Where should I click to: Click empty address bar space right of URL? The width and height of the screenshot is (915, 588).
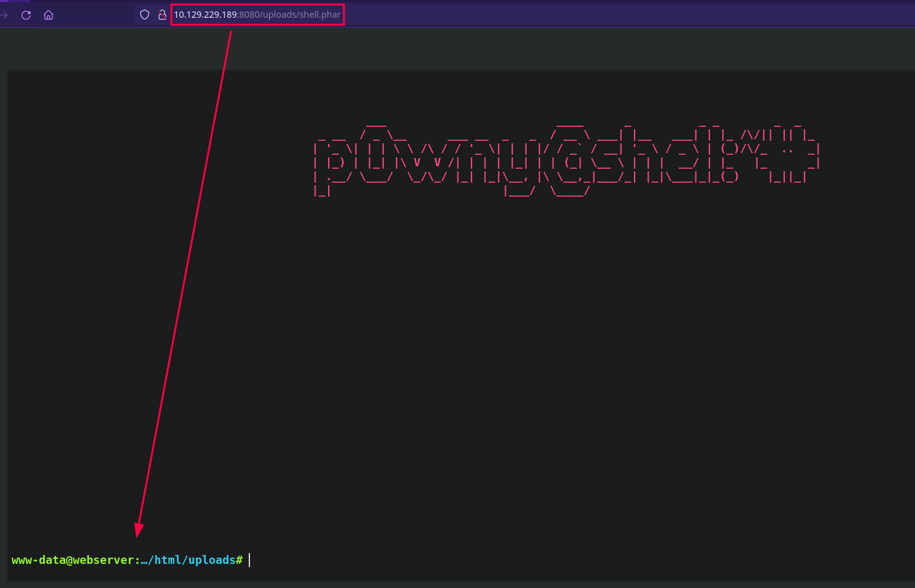click(571, 15)
